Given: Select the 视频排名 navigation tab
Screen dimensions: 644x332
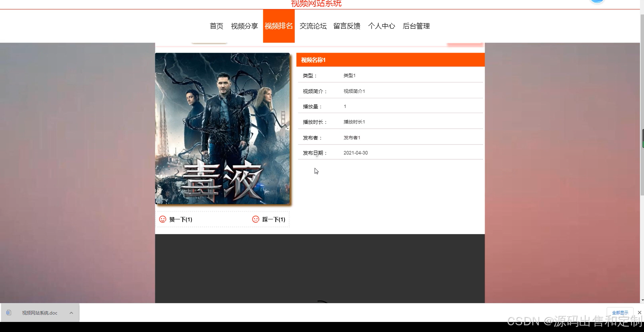Looking at the screenshot, I should (279, 26).
